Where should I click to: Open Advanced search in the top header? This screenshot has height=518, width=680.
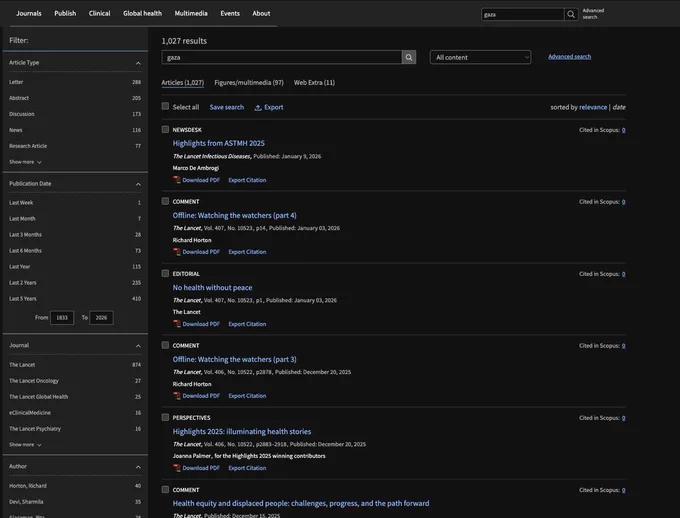coord(593,14)
